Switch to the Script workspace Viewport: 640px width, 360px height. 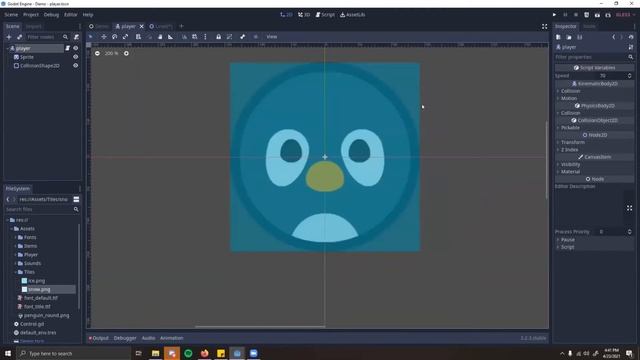point(325,15)
